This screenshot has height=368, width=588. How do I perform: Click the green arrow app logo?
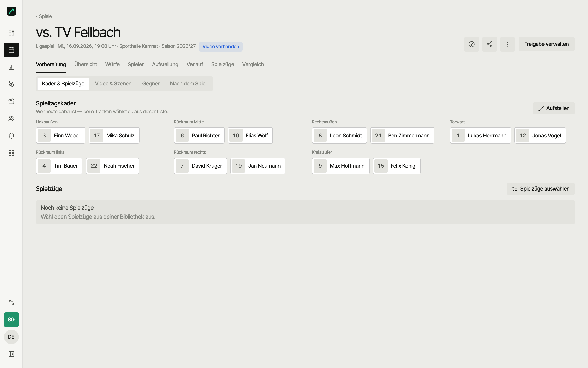tap(11, 11)
